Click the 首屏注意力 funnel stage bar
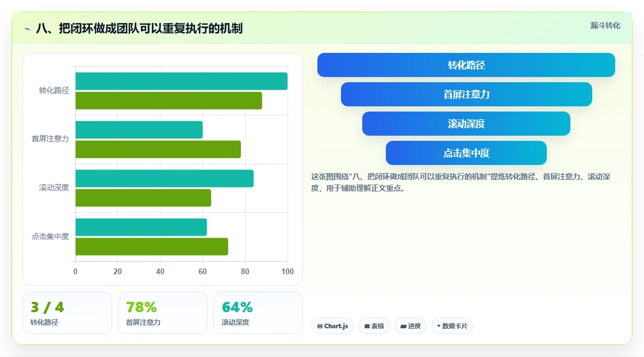Viewport: 644px width, 357px height. (x=466, y=94)
